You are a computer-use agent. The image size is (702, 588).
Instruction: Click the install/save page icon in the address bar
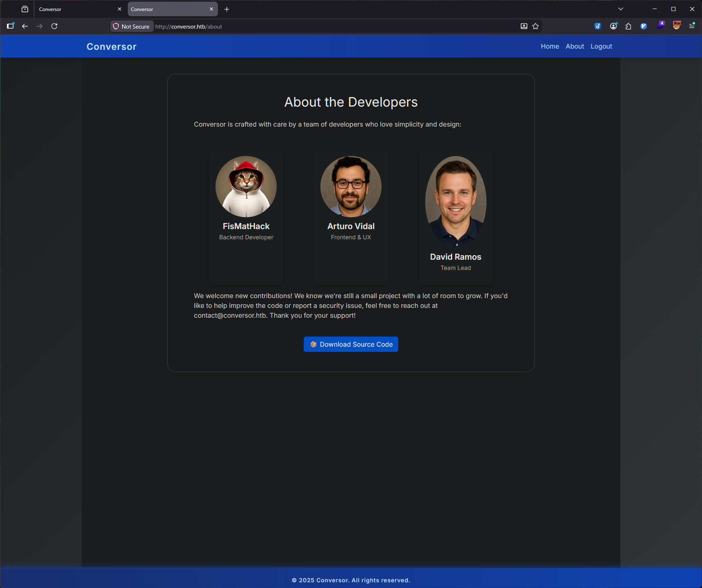[x=524, y=26]
